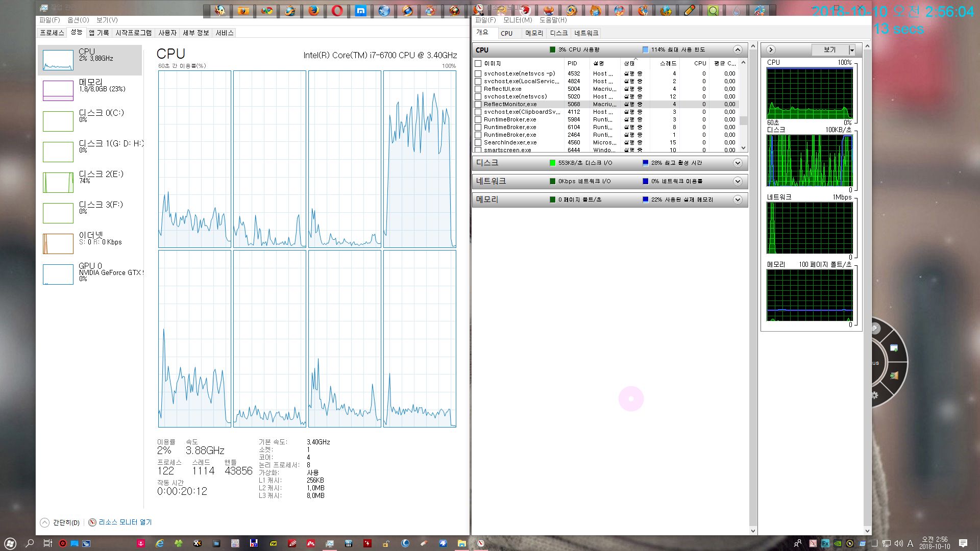Click the Fx icon in system tray
Screen dimensions: 980x551
pos(825,543)
